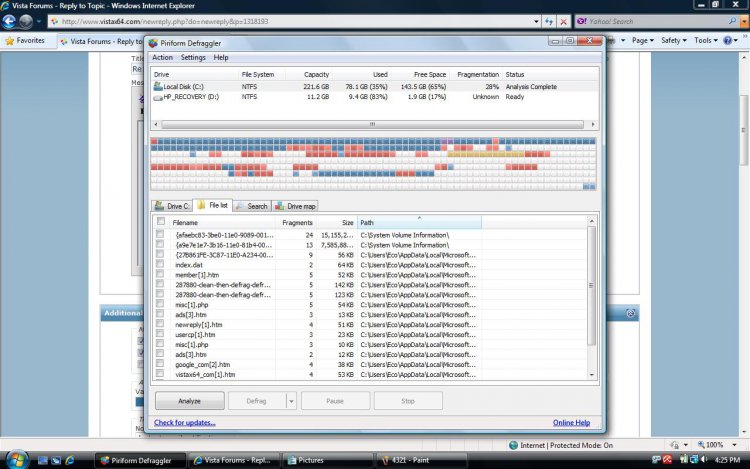This screenshot has width=750, height=469.
Task: Open the Windows Start orb
Action: click(x=17, y=460)
